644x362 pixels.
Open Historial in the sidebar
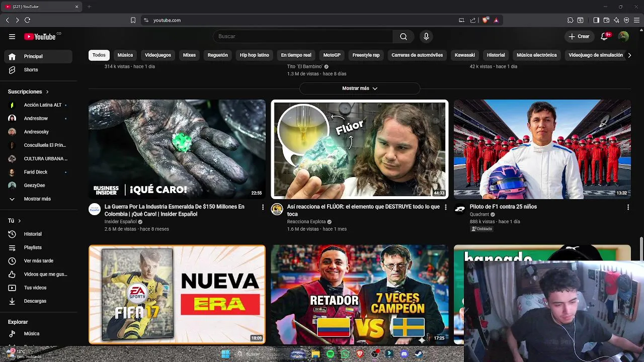38,234
